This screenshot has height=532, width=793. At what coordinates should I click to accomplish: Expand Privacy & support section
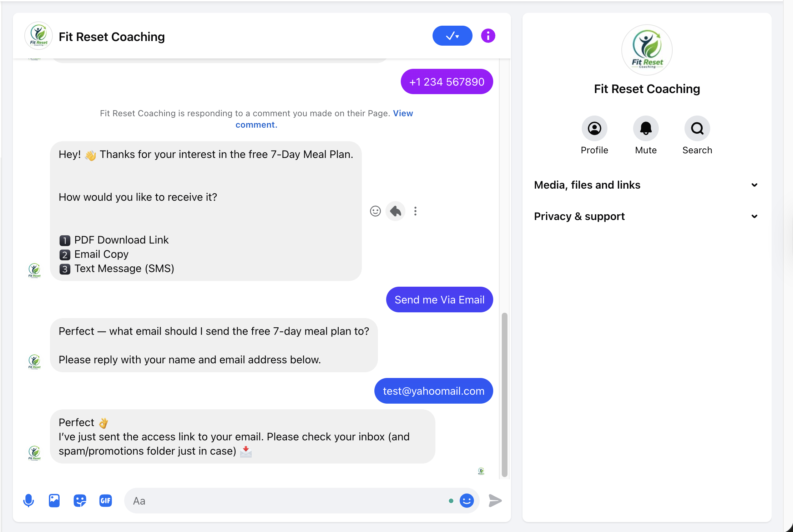[646, 216]
